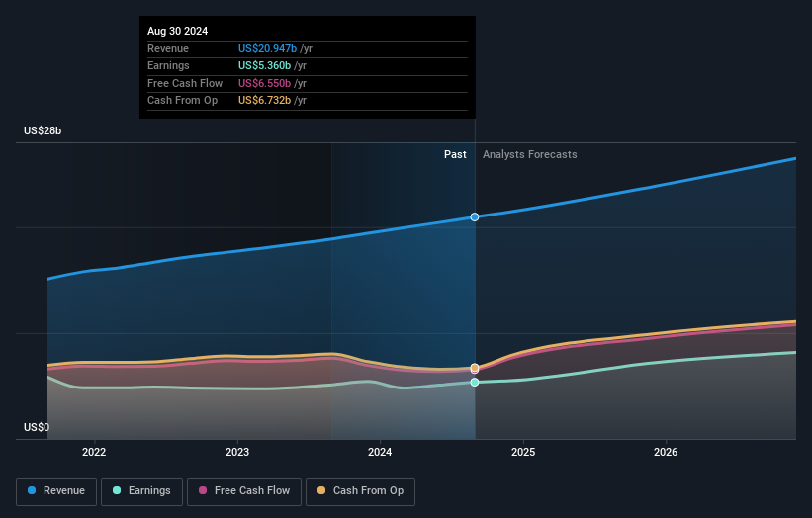Click the 2025 x-axis label
The height and width of the screenshot is (518, 812).
point(523,452)
